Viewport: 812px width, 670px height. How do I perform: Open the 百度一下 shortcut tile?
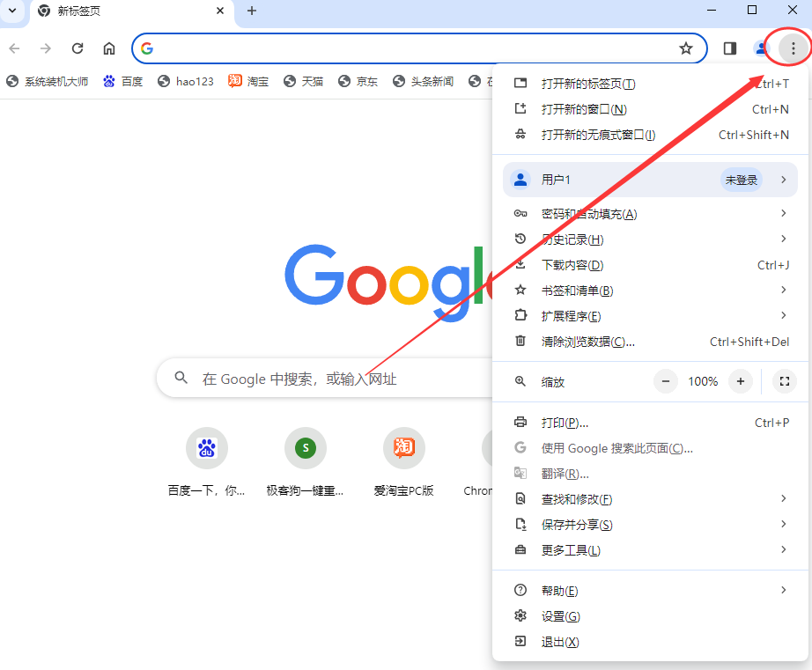click(207, 462)
